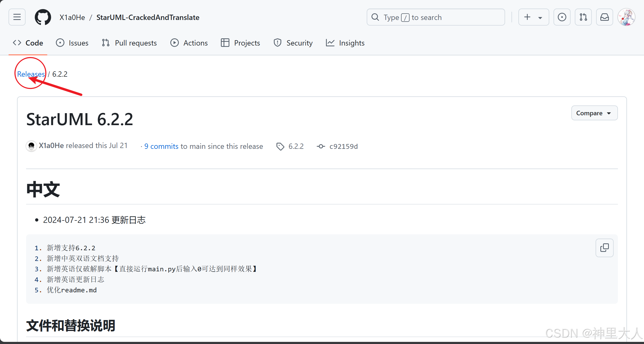Open commit c92159d link

[x=343, y=146]
